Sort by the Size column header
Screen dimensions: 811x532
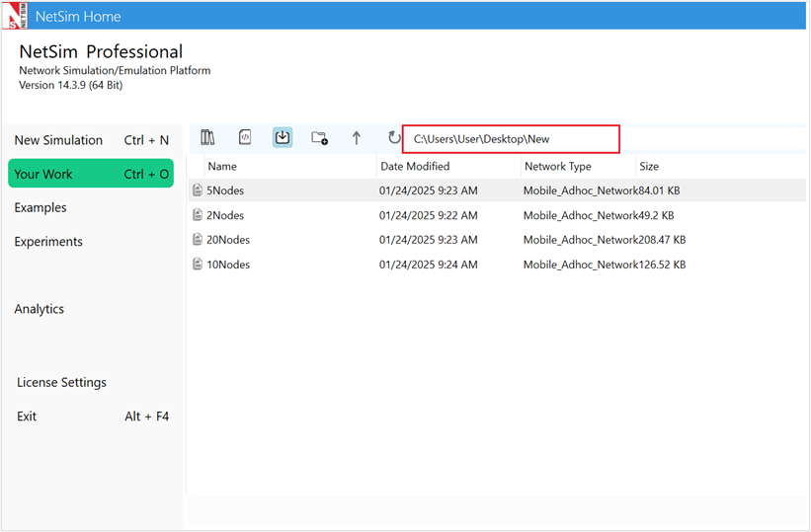649,167
